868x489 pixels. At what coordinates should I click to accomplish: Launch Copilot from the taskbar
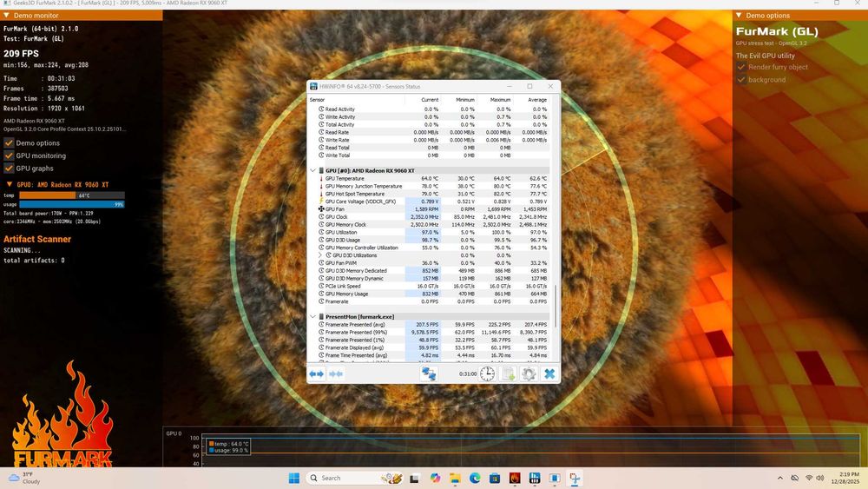[x=435, y=478]
